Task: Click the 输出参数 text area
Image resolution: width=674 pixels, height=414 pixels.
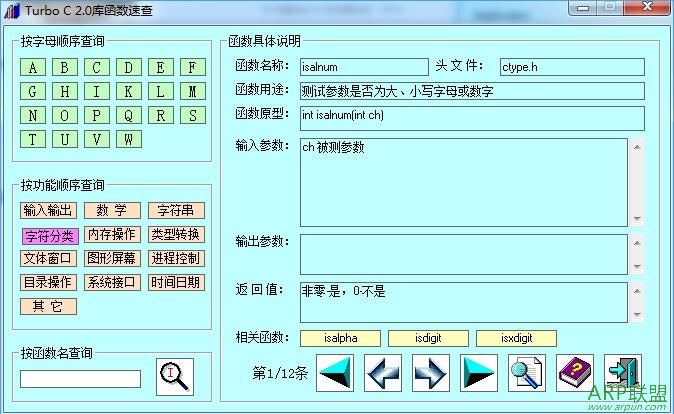Action: [x=464, y=255]
